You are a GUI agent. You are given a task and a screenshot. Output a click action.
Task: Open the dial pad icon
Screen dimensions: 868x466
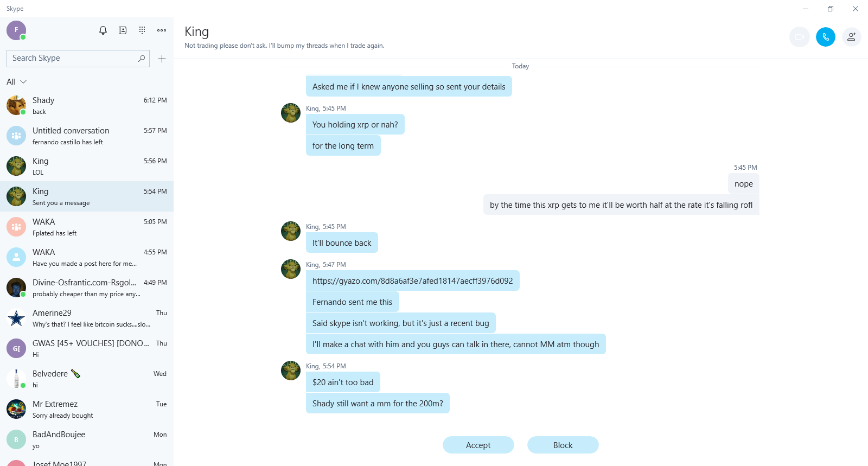pyautogui.click(x=142, y=30)
